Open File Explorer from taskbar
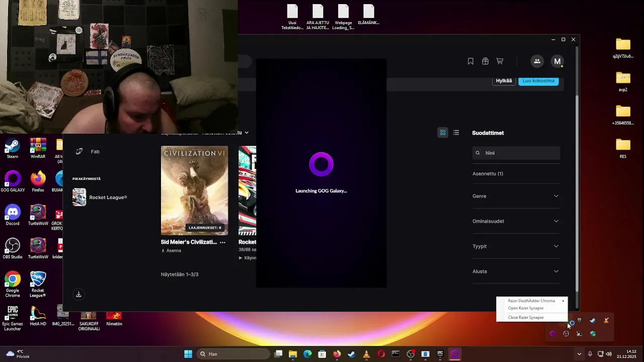 (293, 354)
